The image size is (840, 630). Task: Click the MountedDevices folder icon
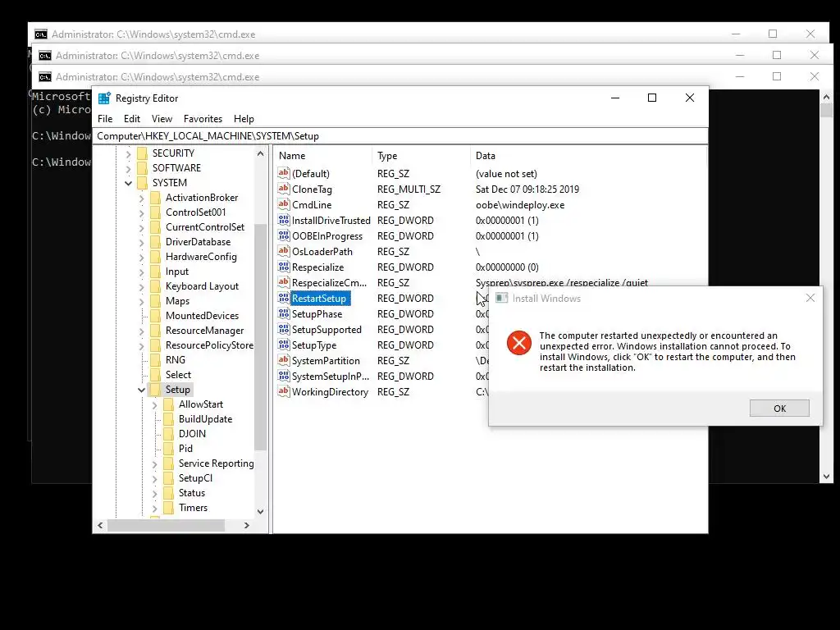coord(155,316)
